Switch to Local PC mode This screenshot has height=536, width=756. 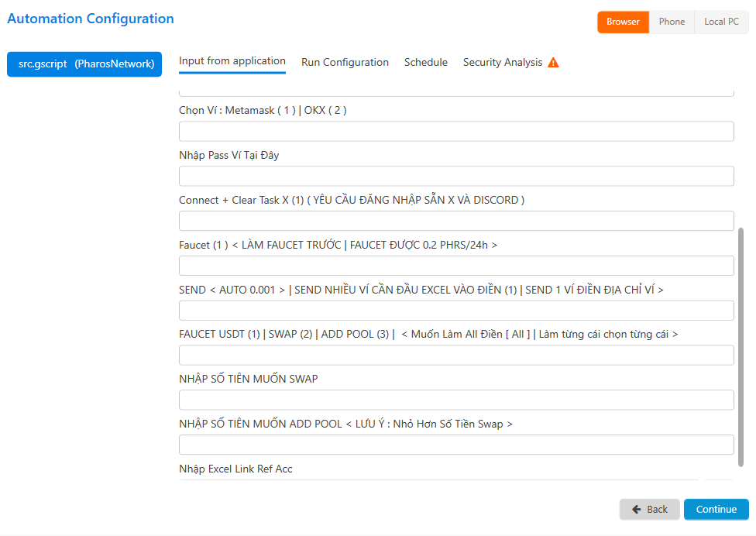pyautogui.click(x=721, y=22)
